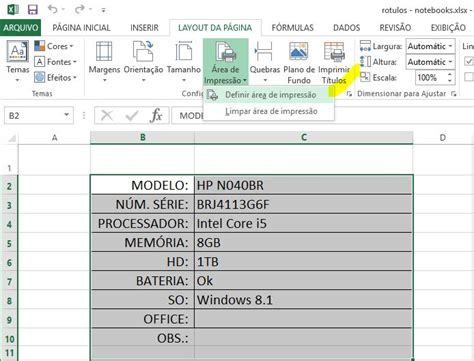474x361 pixels.
Task: Select row 2 header
Action: 9,185
